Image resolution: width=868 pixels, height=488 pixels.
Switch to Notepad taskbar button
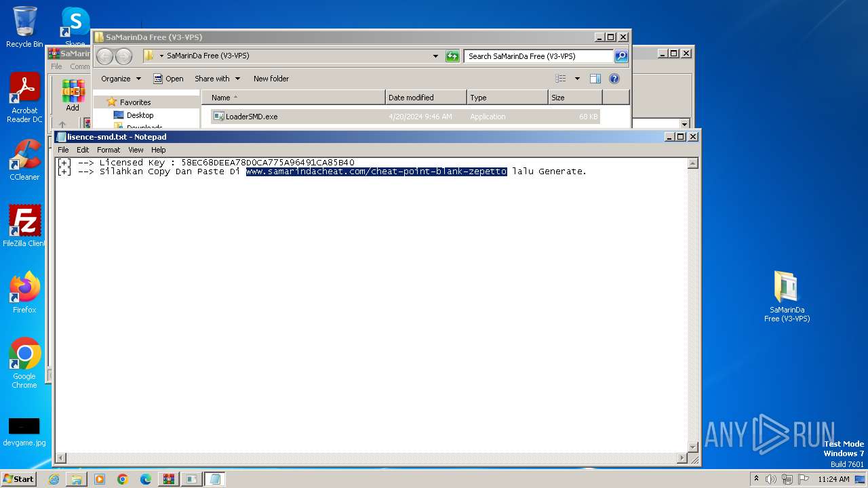[x=215, y=479]
